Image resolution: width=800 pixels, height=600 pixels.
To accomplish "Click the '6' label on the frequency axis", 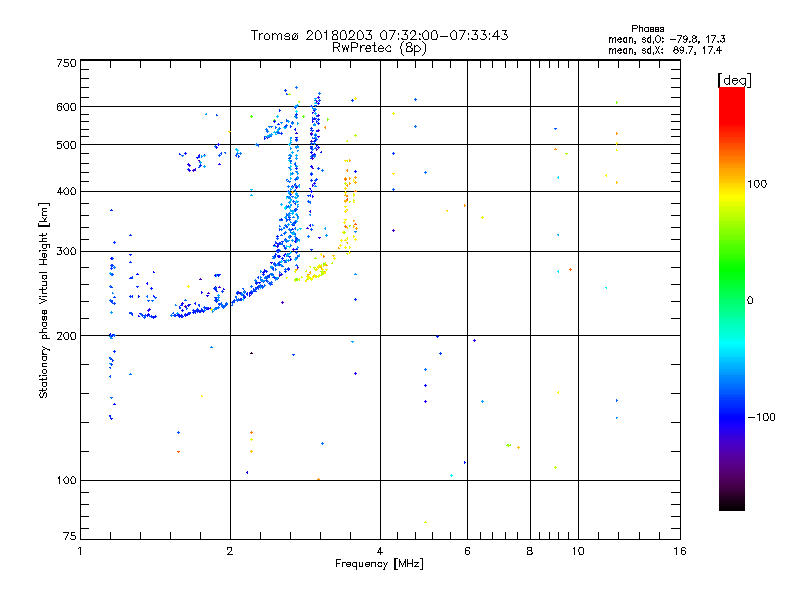I will (x=467, y=551).
